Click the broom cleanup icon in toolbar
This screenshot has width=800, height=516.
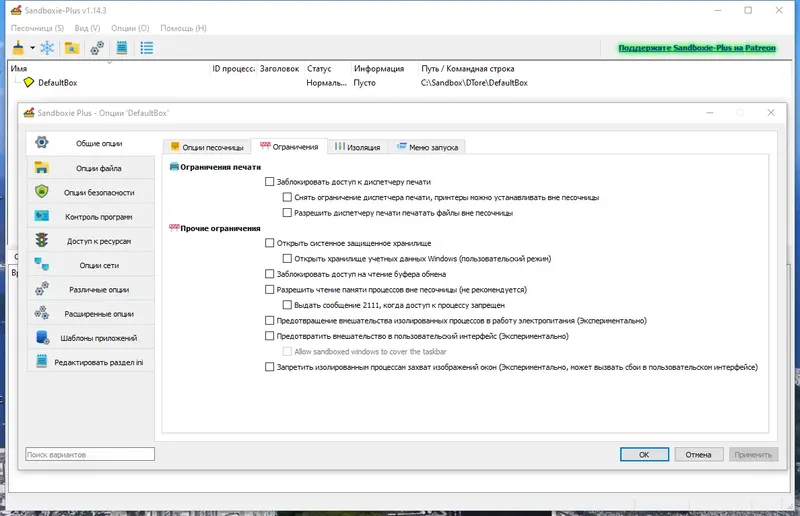click(x=18, y=48)
